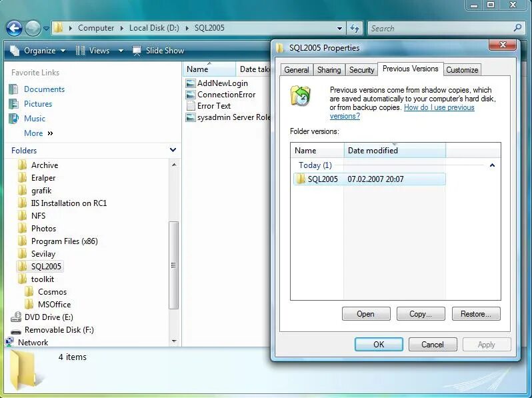532x398 pixels.
Task: Switch to the Security tab
Action: coord(362,70)
